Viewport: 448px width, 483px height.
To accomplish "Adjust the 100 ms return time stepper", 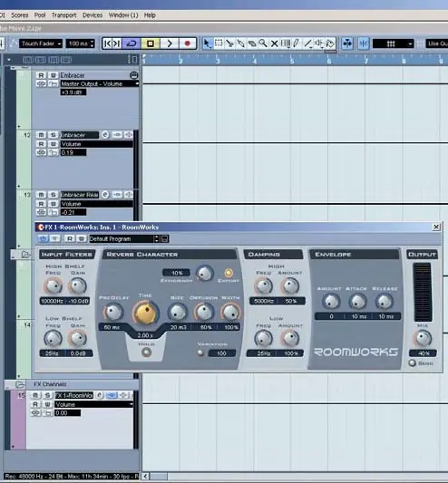I will 92,43.
